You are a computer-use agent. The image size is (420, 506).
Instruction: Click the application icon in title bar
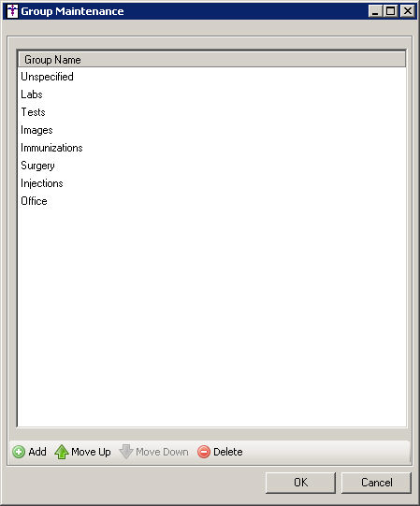coord(12,11)
